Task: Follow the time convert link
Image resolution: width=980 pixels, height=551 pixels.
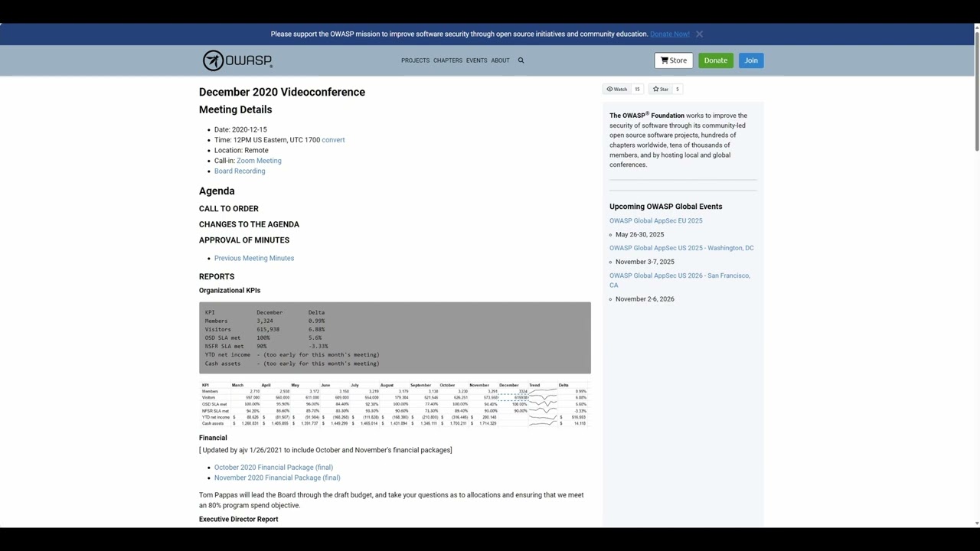Action: [333, 140]
